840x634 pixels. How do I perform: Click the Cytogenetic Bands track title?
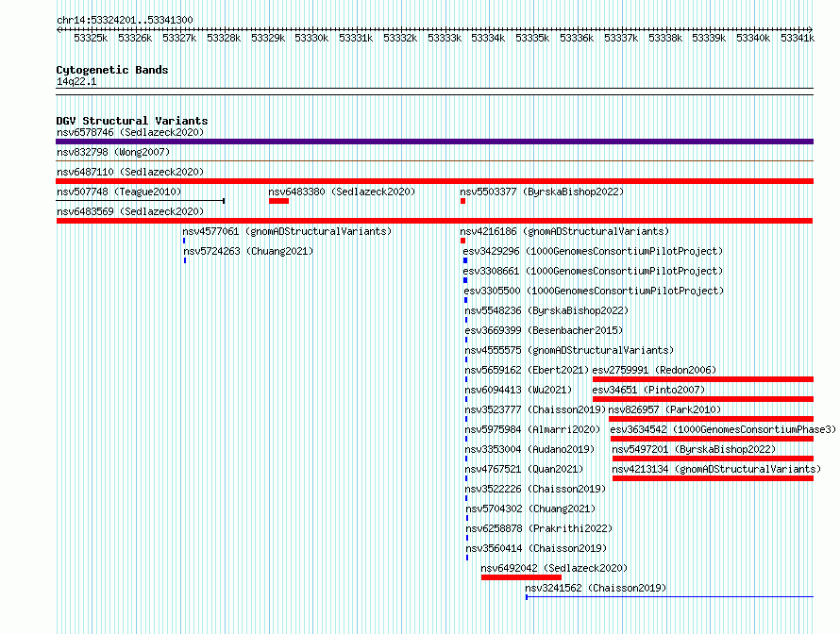[112, 70]
